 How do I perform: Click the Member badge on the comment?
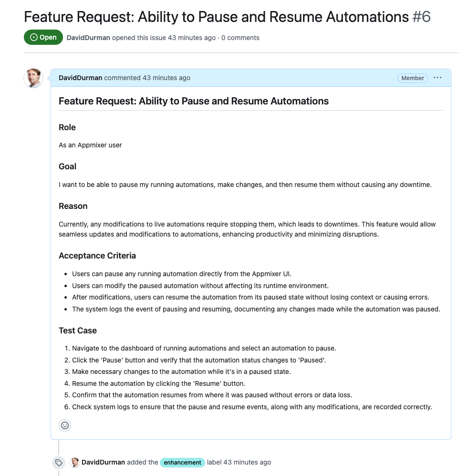pos(413,78)
